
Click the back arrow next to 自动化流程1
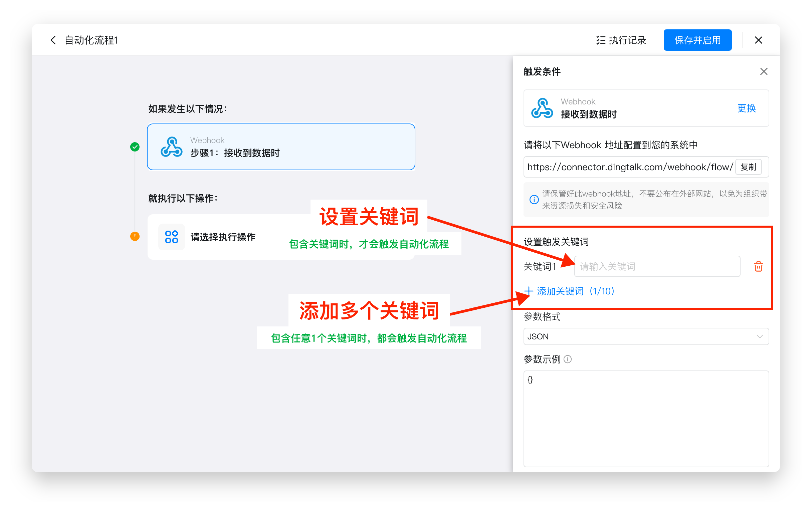53,40
